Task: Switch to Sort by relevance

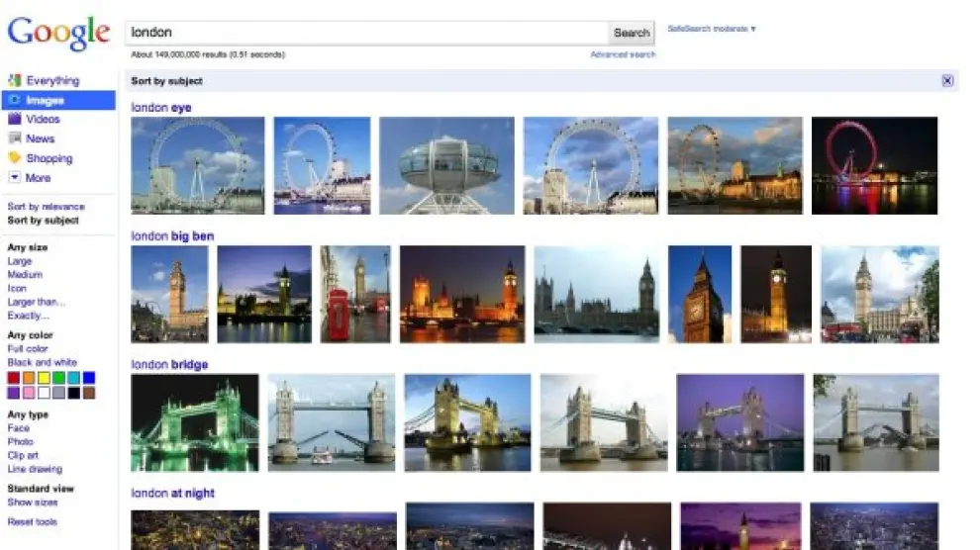Action: pyautogui.click(x=46, y=207)
